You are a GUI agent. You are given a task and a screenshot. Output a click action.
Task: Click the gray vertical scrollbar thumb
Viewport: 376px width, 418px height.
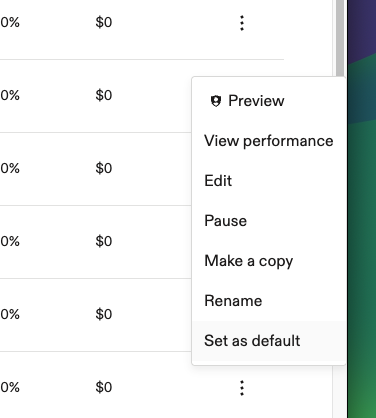click(x=340, y=37)
